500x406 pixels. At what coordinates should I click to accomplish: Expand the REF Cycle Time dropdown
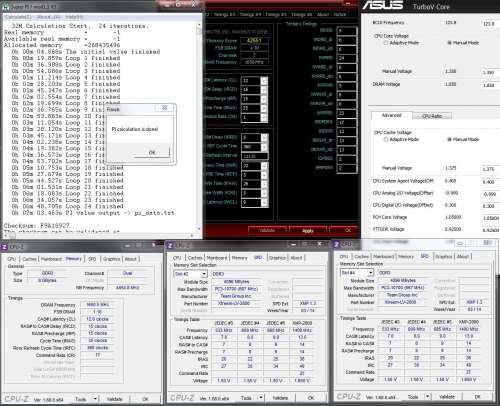pyautogui.click(x=264, y=147)
